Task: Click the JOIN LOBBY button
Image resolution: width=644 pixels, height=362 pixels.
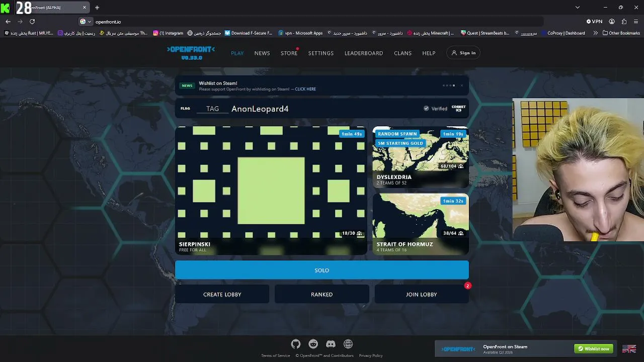Action: (422, 295)
